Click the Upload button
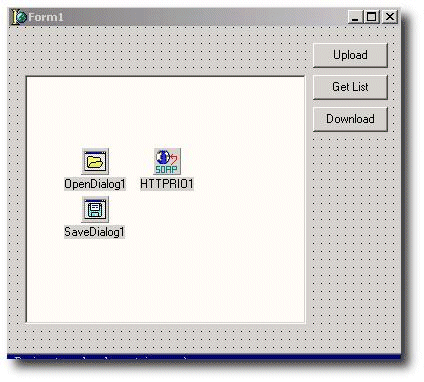Screen dimensions: 424x382 350,55
